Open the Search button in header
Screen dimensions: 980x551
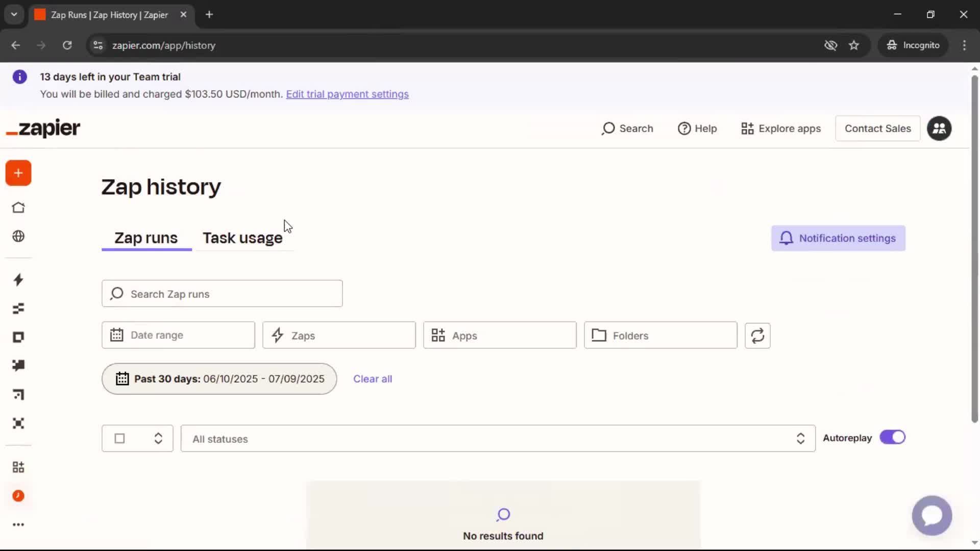[627, 129]
